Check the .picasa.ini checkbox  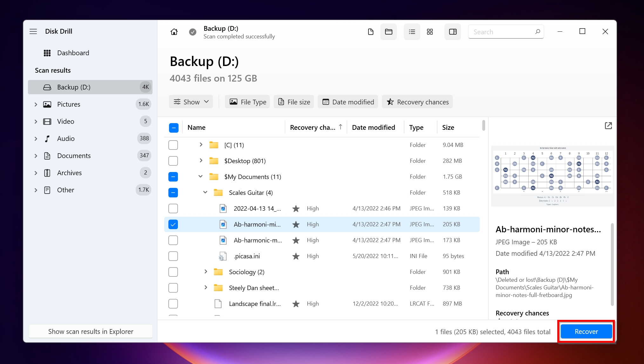click(x=173, y=256)
